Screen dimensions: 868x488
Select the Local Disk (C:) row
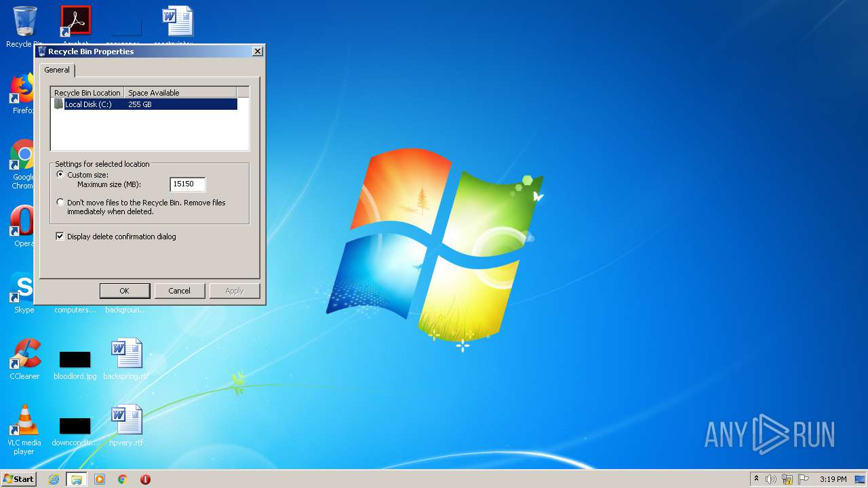pyautogui.click(x=145, y=104)
